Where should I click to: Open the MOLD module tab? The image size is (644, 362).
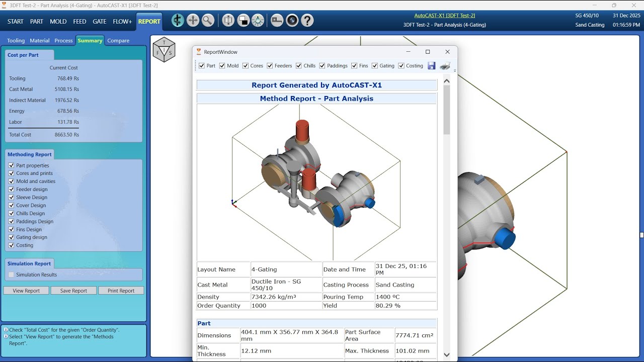(58, 22)
